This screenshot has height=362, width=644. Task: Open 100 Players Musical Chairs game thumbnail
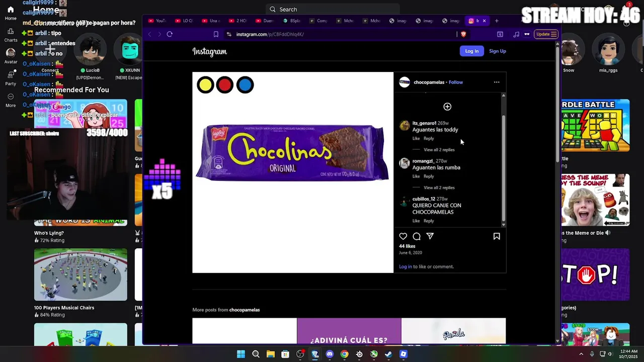point(80,275)
